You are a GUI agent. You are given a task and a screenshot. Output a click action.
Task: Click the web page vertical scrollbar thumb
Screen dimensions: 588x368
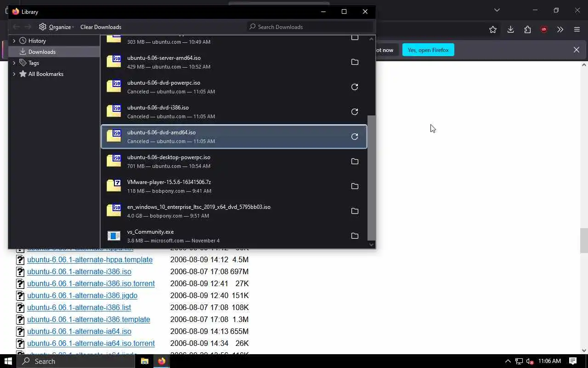pyautogui.click(x=584, y=240)
